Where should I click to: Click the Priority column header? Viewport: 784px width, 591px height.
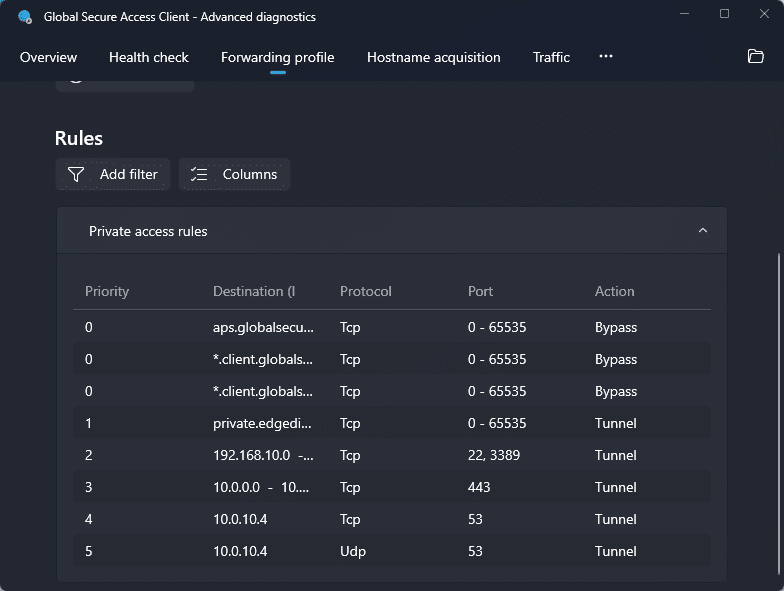[107, 292]
